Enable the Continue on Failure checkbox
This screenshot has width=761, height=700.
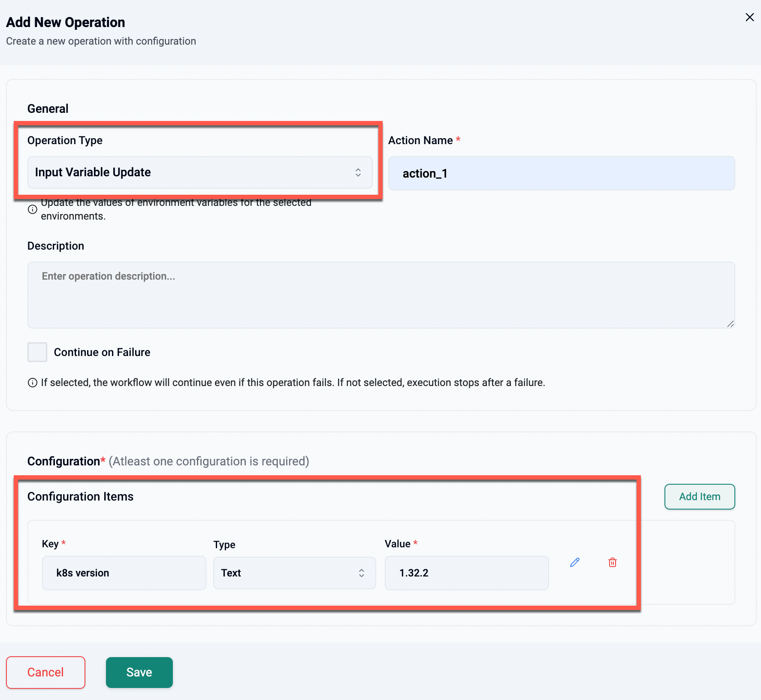point(37,352)
